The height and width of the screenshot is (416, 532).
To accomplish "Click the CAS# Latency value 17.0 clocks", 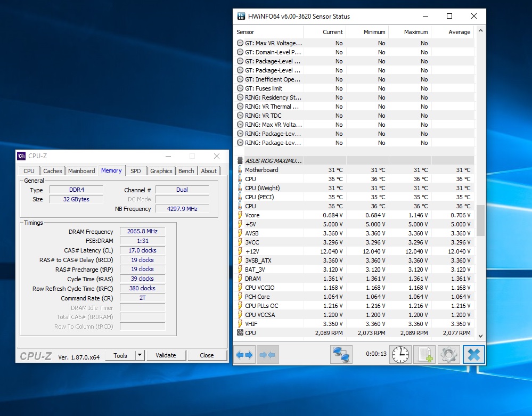I will click(x=143, y=250).
